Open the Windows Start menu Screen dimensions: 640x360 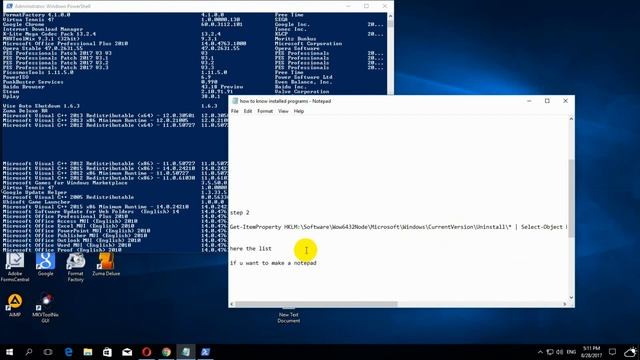click(x=9, y=352)
